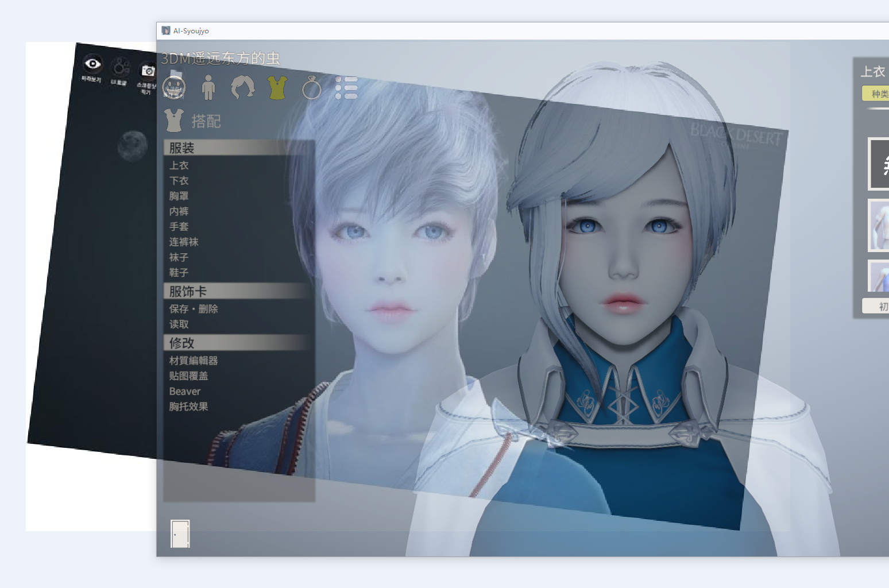Select 上衣 in the clothing list
This screenshot has height=588, width=889.
tap(179, 165)
